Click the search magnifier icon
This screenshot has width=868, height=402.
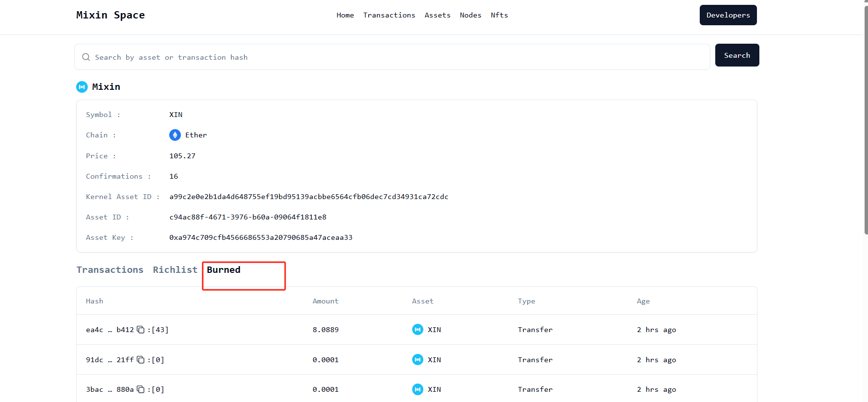pos(86,57)
